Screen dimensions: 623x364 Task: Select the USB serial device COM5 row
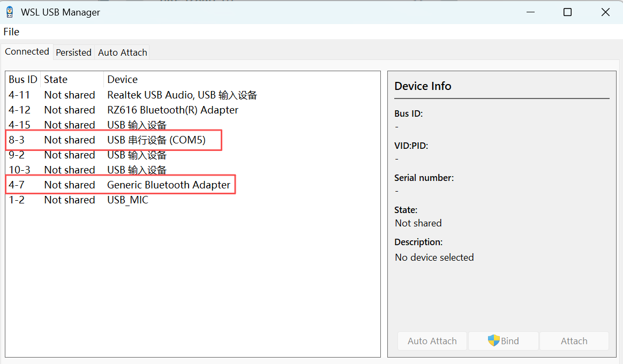[156, 140]
